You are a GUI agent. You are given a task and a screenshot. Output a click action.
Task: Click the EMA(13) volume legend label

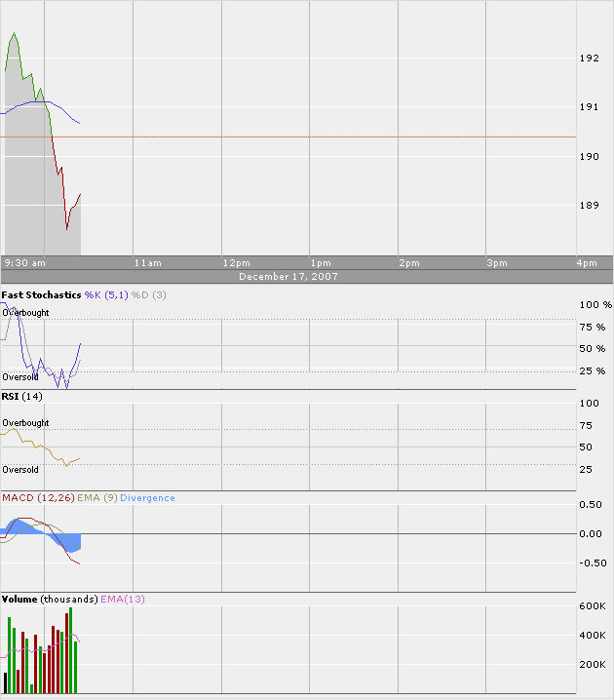tap(123, 600)
